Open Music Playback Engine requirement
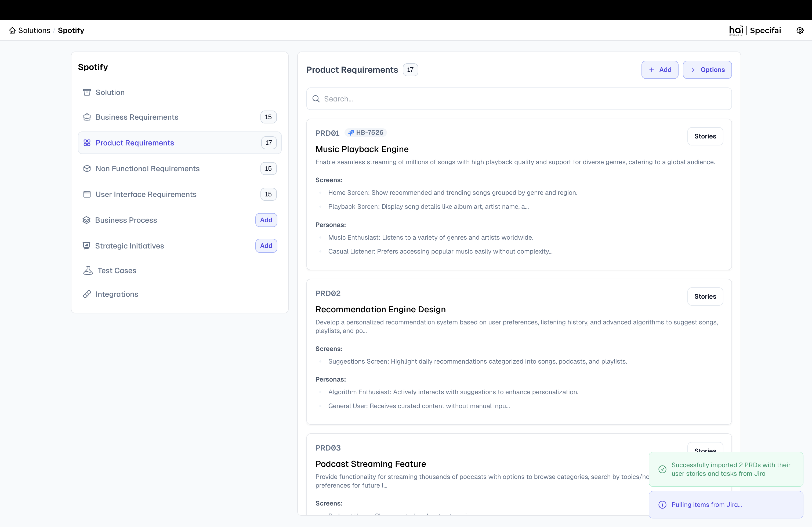This screenshot has width=812, height=527. pyautogui.click(x=362, y=149)
